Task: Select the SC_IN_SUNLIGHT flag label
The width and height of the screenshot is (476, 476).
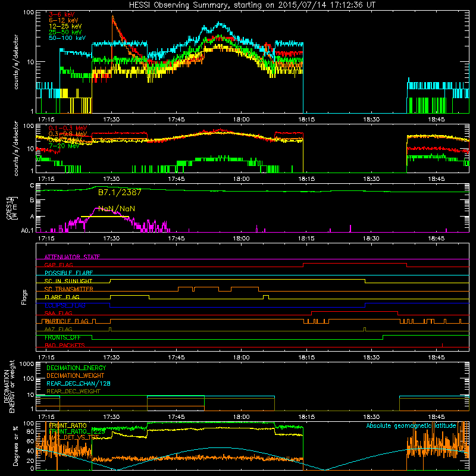Action: 68,281
